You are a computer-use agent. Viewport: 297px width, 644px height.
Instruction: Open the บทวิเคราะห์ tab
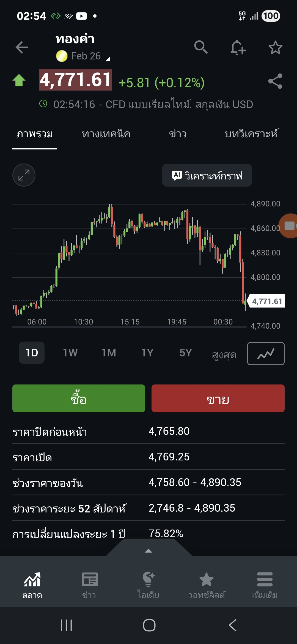252,134
